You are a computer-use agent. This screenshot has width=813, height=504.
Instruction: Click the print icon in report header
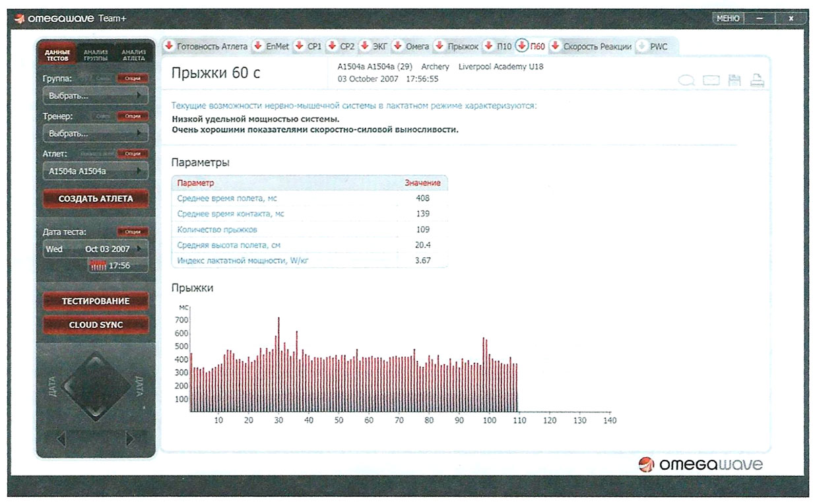756,81
